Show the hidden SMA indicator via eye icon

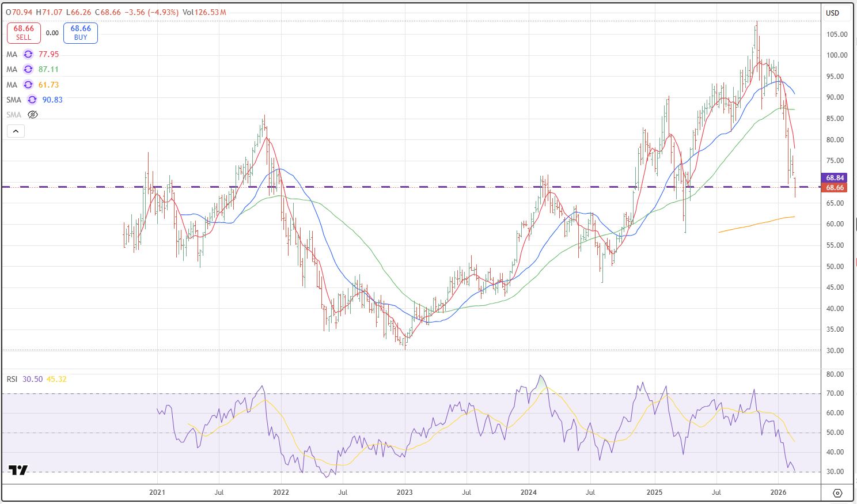(33, 115)
